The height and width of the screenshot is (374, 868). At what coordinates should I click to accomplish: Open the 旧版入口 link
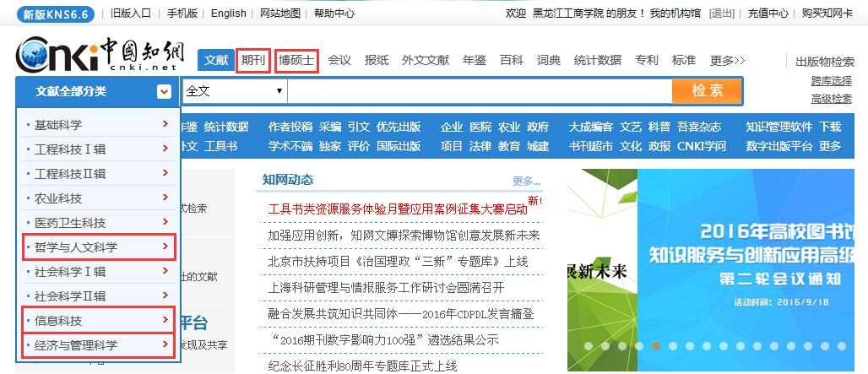point(131,14)
